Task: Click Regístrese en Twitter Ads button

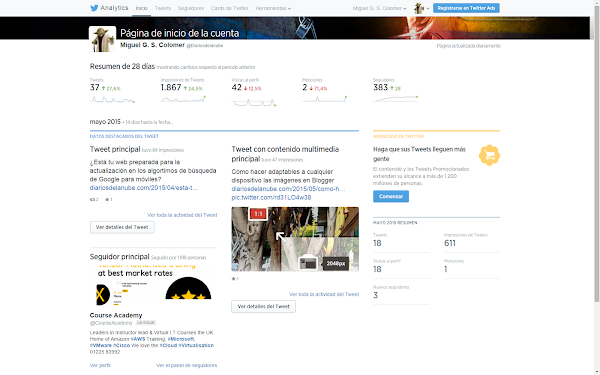Action: [466, 8]
